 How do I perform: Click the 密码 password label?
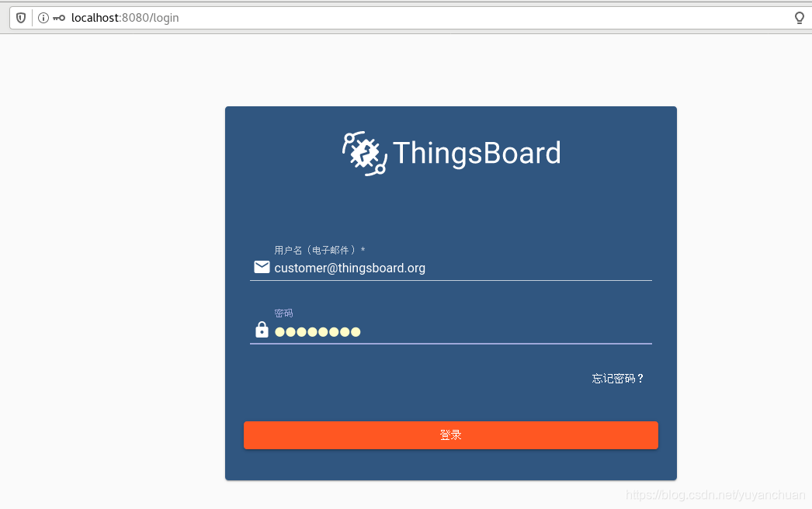click(283, 313)
